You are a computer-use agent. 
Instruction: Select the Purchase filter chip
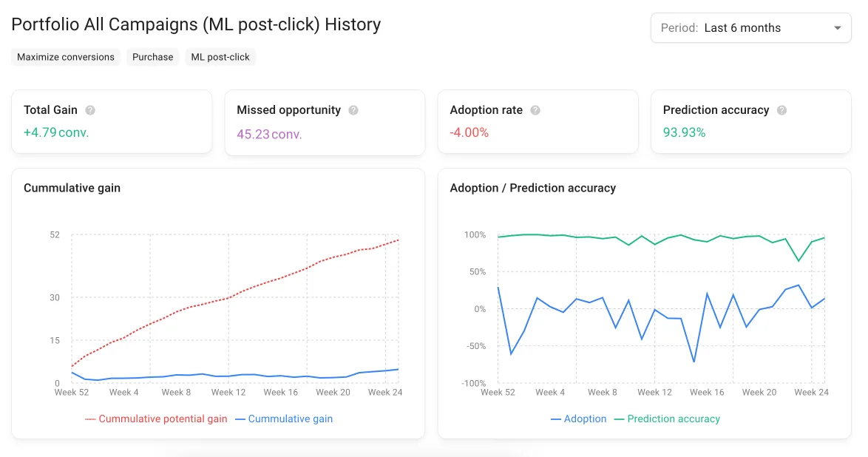[x=152, y=56]
